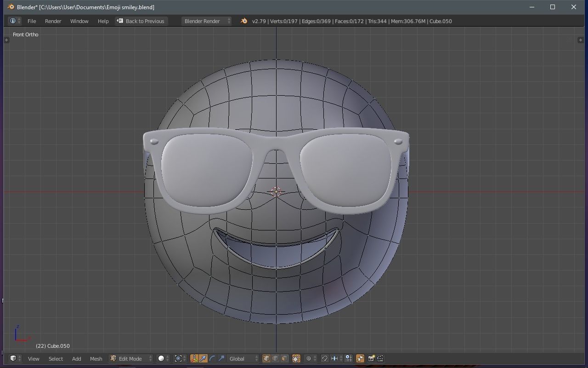
Task: Render OpenGL image with camera icon
Action: click(371, 358)
